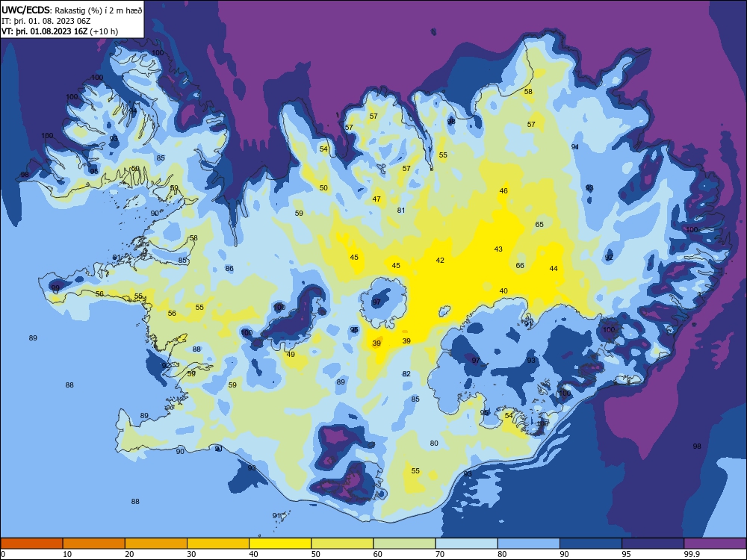Select the navy 95–99.9 legend swatch
This screenshot has width=747, height=560.
tap(653, 544)
